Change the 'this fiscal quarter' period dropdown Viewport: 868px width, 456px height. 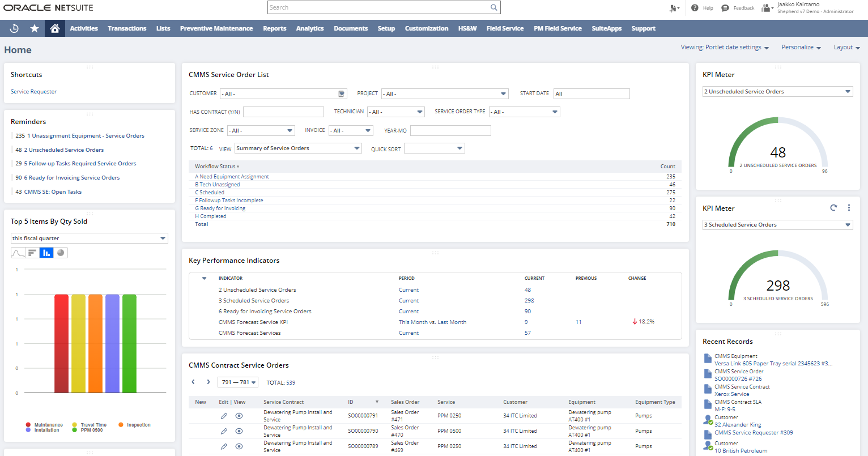click(x=90, y=238)
